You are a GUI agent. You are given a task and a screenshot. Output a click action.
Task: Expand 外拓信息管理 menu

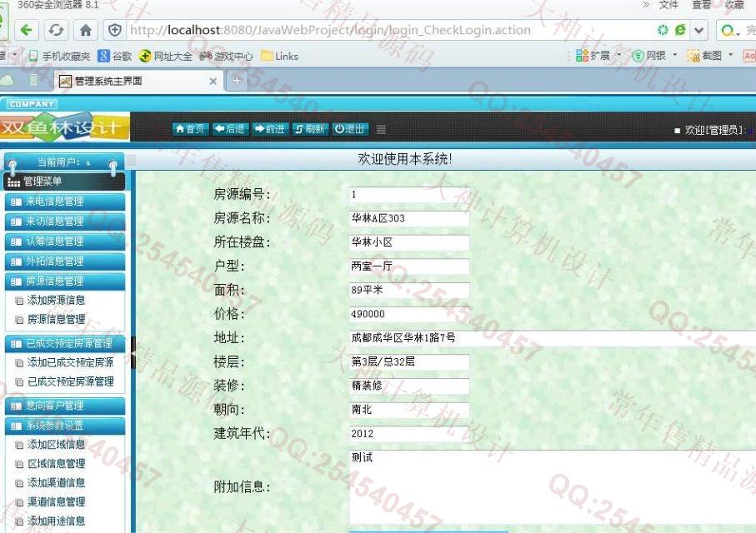(x=65, y=262)
